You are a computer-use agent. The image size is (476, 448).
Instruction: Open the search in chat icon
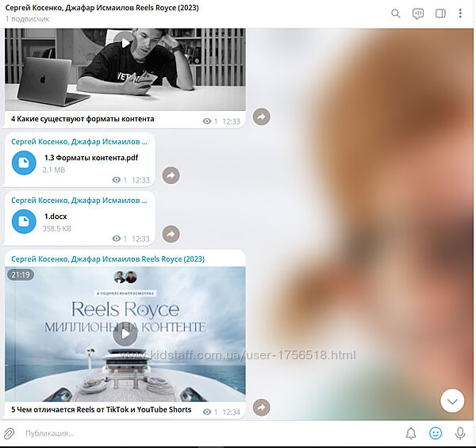[396, 13]
